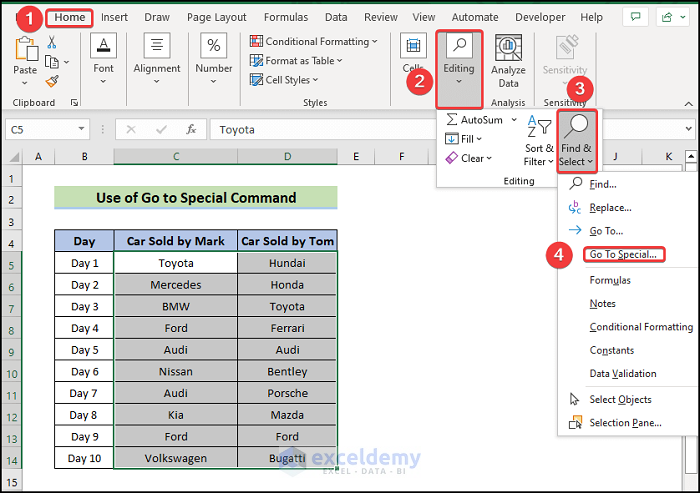Click the Insert Function fx icon
Screen dimensions: 700x493
191,130
